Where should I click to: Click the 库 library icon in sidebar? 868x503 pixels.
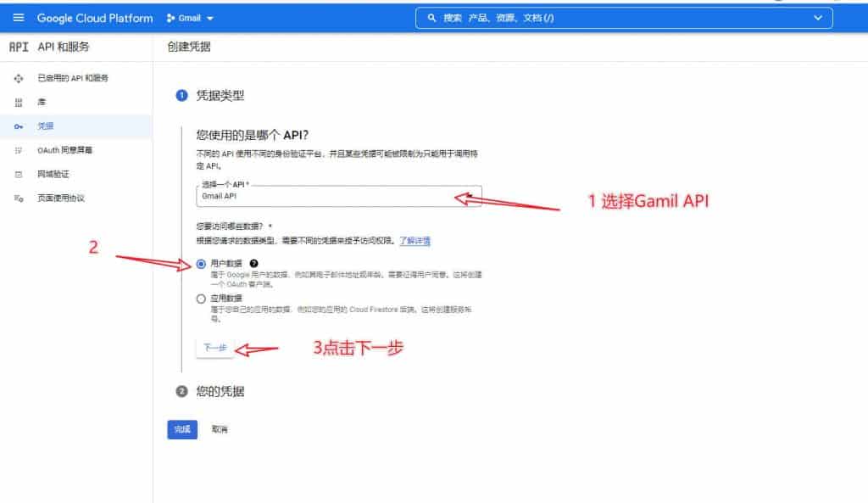coord(19,102)
